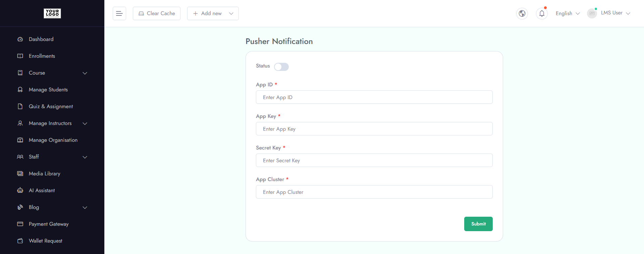The width and height of the screenshot is (644, 254).
Task: Toggle the sidebar hamburger menu
Action: [119, 13]
